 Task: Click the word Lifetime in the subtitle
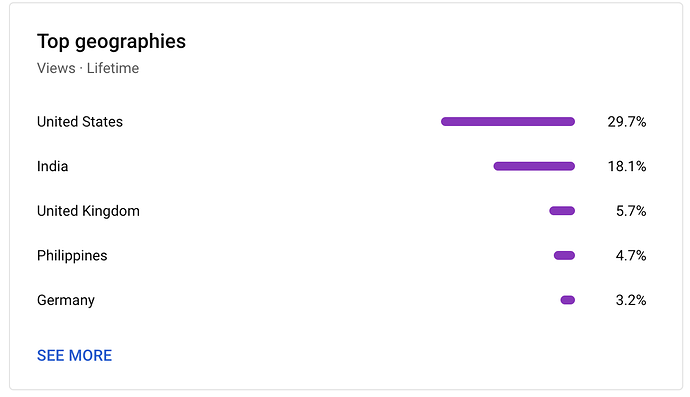[113, 68]
